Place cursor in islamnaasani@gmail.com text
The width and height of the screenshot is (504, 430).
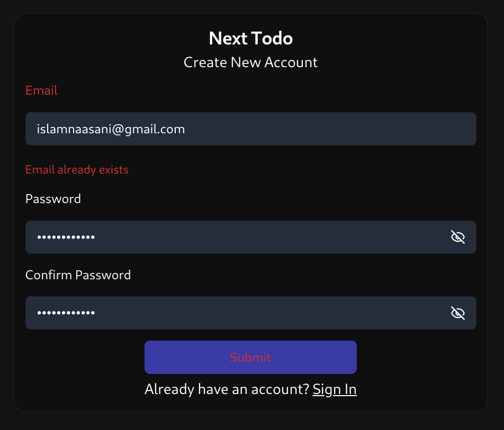111,129
